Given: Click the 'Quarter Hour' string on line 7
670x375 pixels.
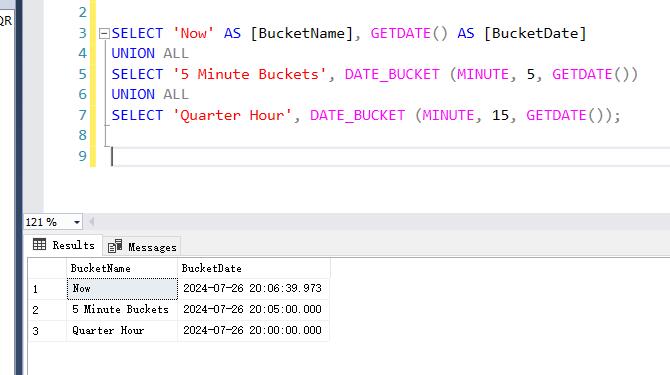Looking at the screenshot, I should [x=232, y=115].
